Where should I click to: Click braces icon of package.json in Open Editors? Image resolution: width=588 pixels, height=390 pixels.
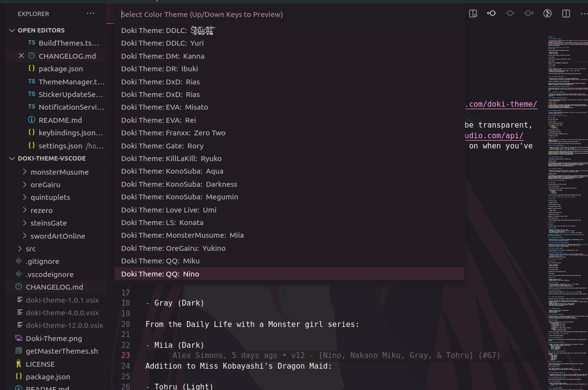[32, 68]
